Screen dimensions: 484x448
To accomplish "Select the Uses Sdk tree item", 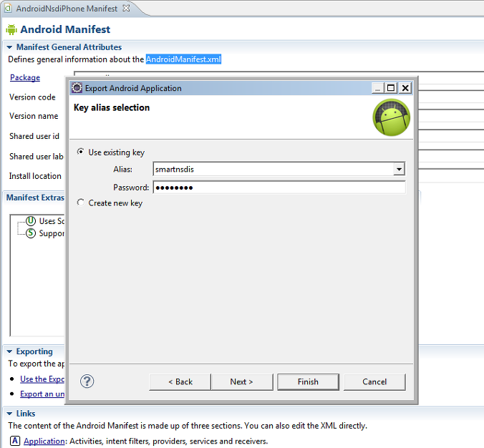I will pyautogui.click(x=45, y=221).
